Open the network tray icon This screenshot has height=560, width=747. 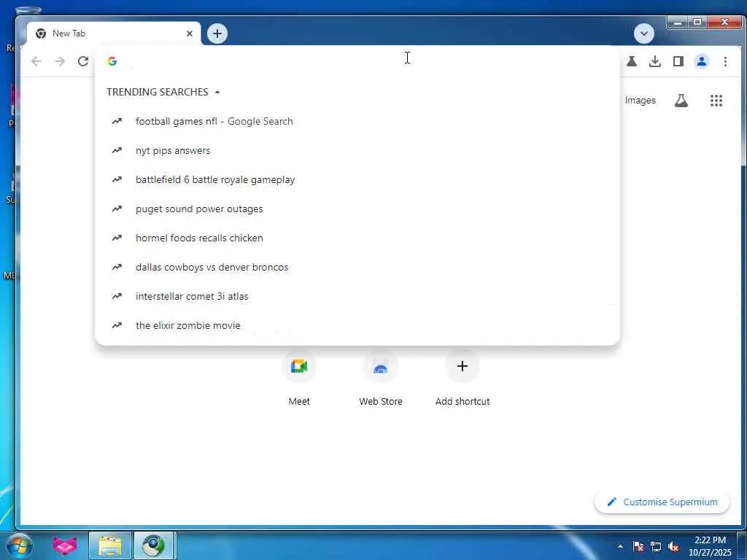pos(656,546)
